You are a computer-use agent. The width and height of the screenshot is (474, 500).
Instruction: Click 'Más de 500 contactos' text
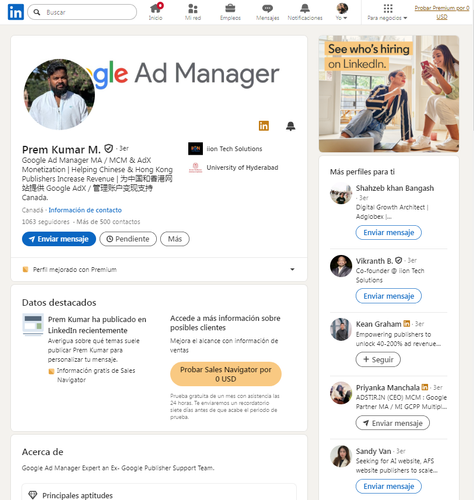coord(108,222)
